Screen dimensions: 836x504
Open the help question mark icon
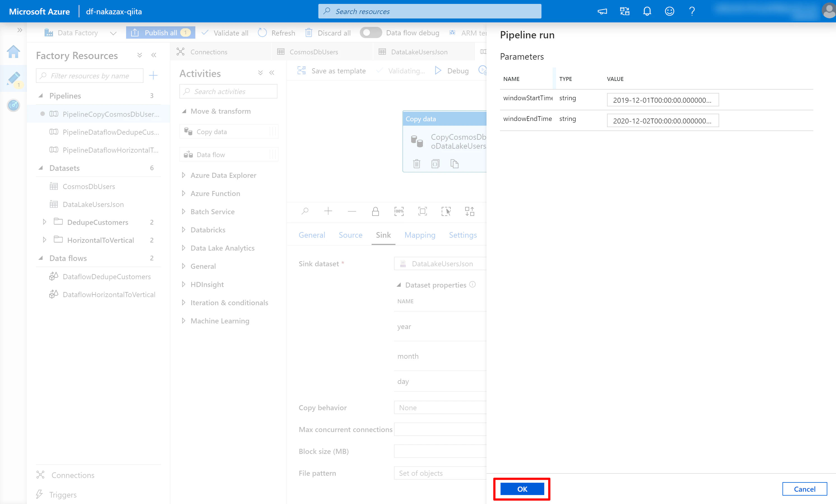[x=692, y=11]
